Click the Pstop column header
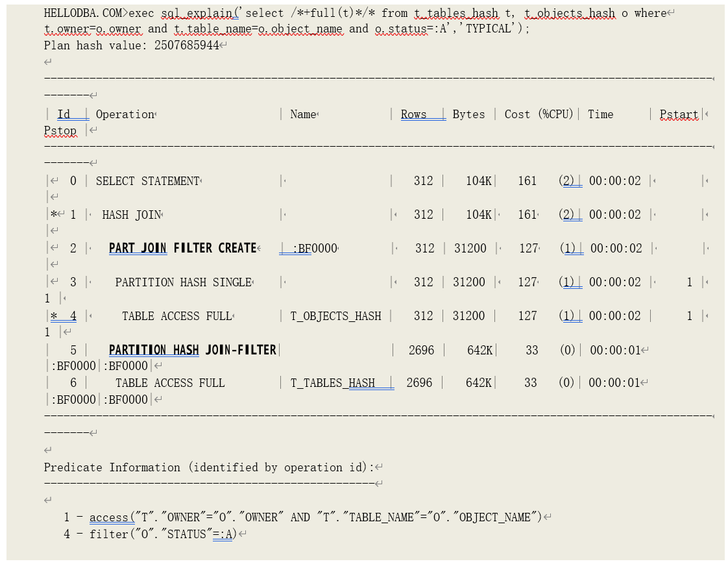 pos(60,130)
